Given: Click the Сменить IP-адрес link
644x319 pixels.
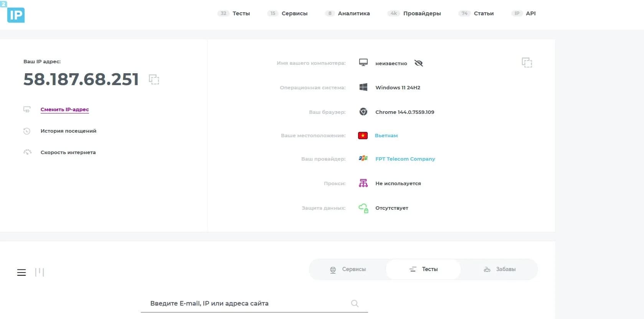Looking at the screenshot, I should point(64,109).
